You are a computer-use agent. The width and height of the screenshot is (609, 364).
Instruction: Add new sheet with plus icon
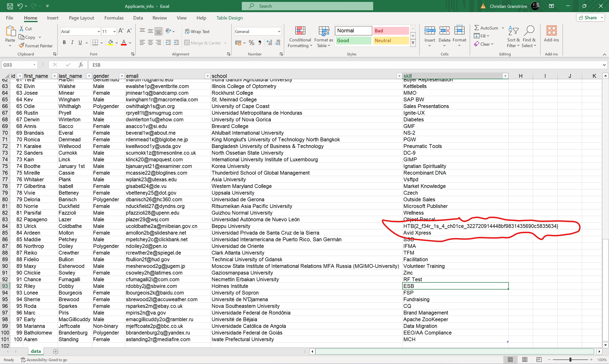pyautogui.click(x=56, y=351)
